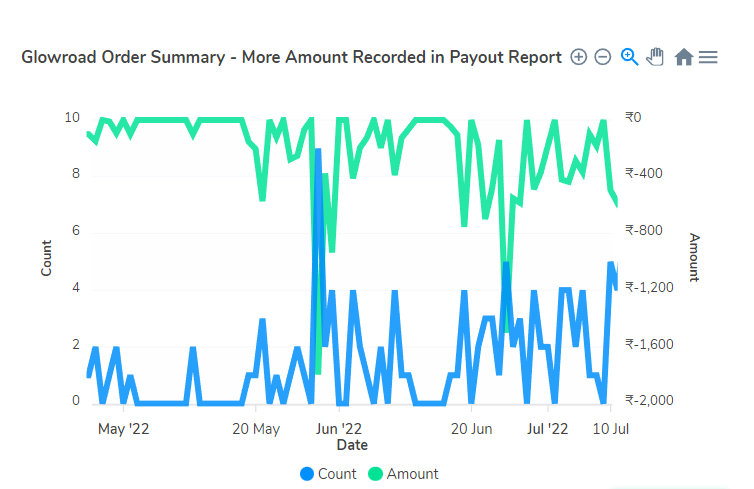Click the ₹-2,000 right-axis label

click(649, 400)
